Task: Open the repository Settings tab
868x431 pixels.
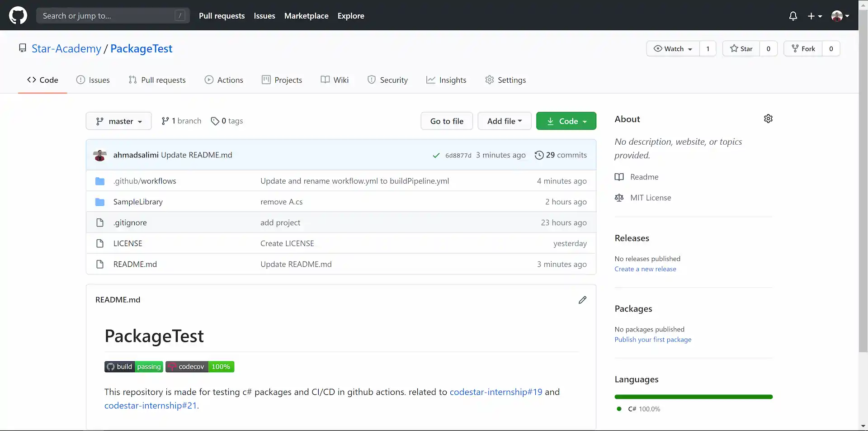Action: point(505,80)
